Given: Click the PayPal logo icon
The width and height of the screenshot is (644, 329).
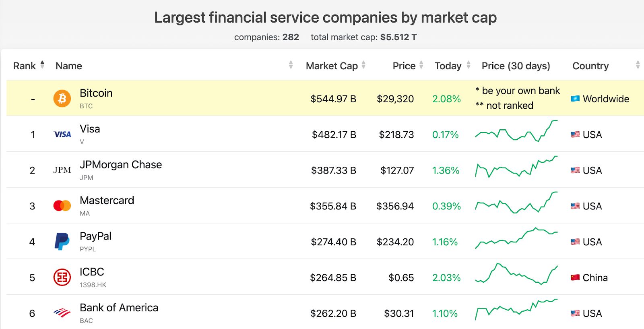Looking at the screenshot, I should [62, 241].
